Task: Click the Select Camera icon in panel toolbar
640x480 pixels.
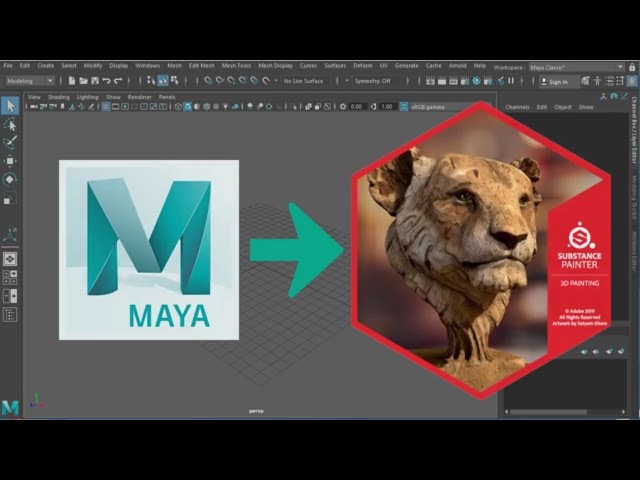Action: [x=33, y=107]
